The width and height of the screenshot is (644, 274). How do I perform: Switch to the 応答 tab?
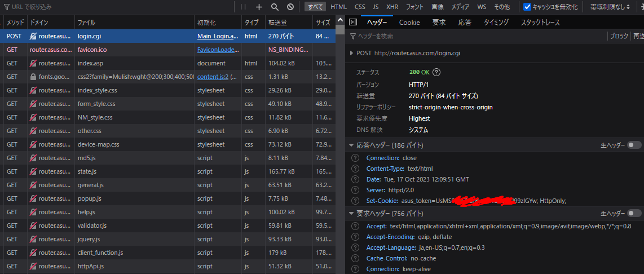(465, 22)
